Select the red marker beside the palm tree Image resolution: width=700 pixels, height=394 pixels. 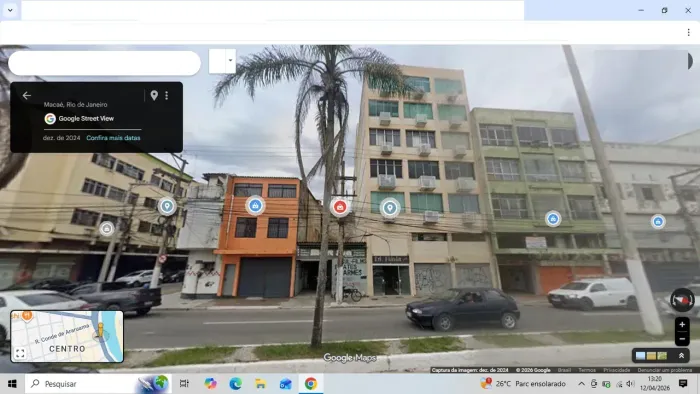tap(340, 207)
